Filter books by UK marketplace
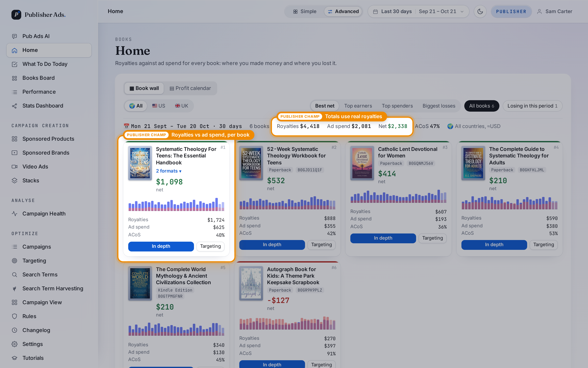Screen dimensions: 588x368 (182, 106)
